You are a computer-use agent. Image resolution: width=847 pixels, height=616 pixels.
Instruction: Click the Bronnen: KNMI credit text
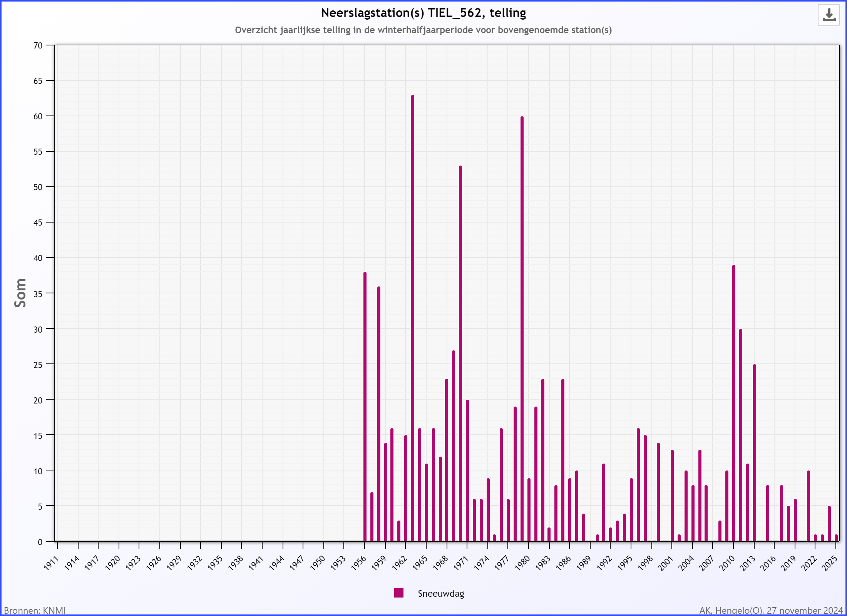pyautogui.click(x=35, y=611)
